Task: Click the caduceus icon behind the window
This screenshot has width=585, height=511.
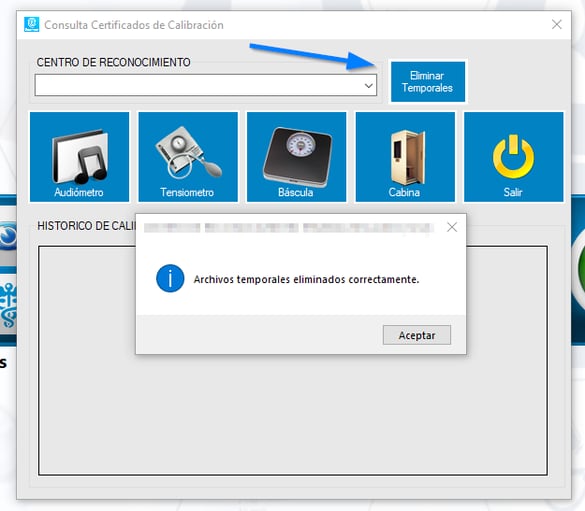Action: [8, 305]
